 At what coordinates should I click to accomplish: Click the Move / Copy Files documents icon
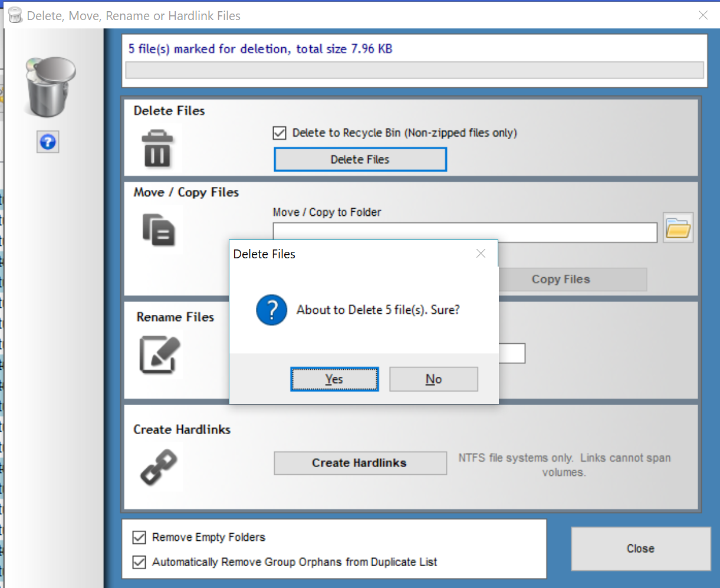click(x=159, y=229)
